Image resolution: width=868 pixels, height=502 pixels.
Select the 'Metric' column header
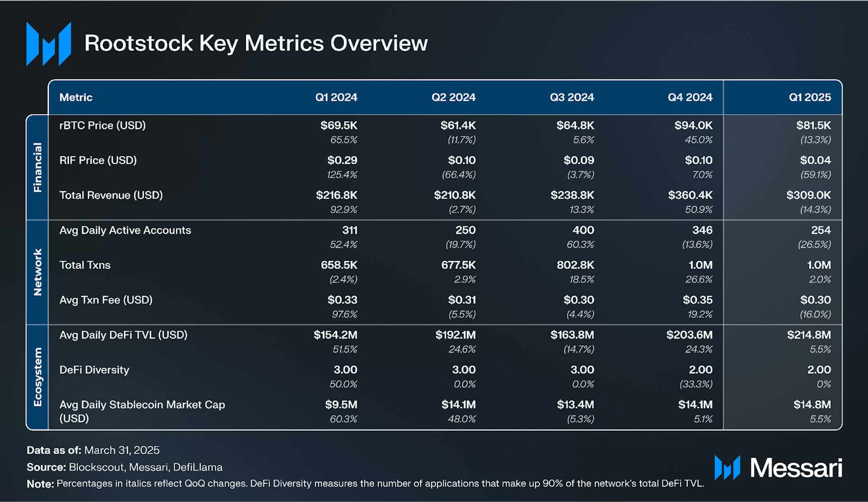[76, 97]
